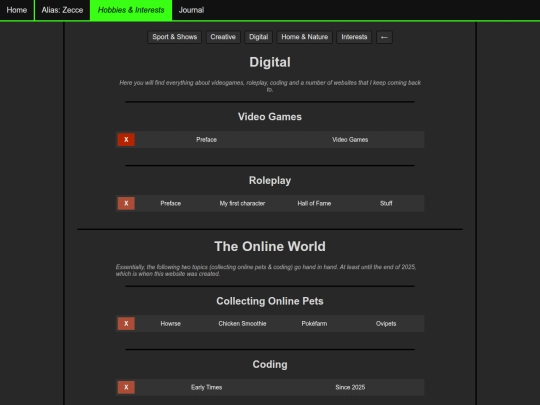Close Collecting Online Pets section with X
The width and height of the screenshot is (540, 405).
tap(126, 323)
